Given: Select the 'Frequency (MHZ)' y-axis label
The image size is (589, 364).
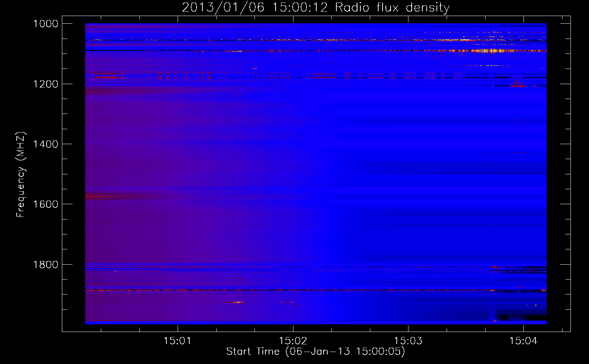Looking at the screenshot, I should point(21,175).
